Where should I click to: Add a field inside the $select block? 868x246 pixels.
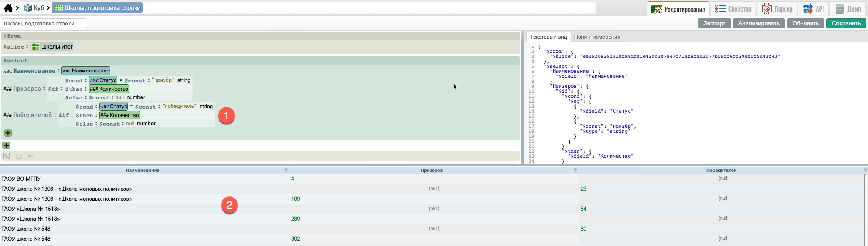click(8, 133)
